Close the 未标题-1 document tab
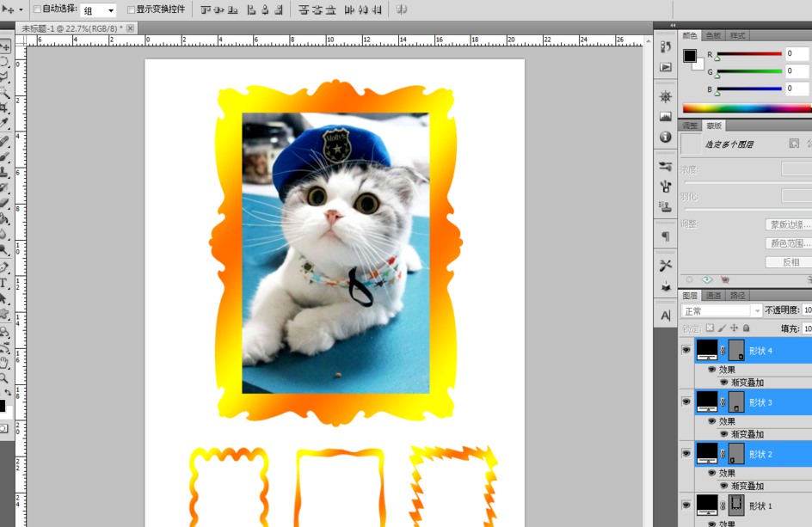 pos(131,28)
